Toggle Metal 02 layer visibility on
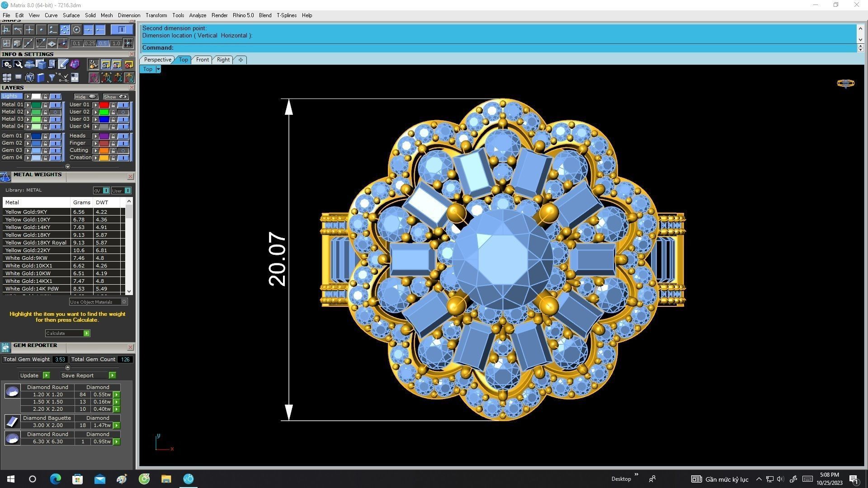This screenshot has width=868, height=488. tap(56, 112)
